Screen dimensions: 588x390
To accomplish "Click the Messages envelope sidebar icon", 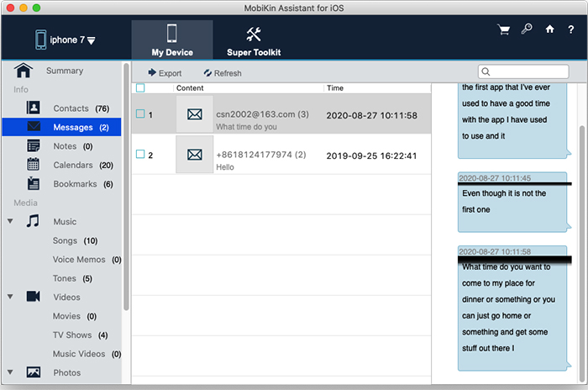I will [x=34, y=126].
